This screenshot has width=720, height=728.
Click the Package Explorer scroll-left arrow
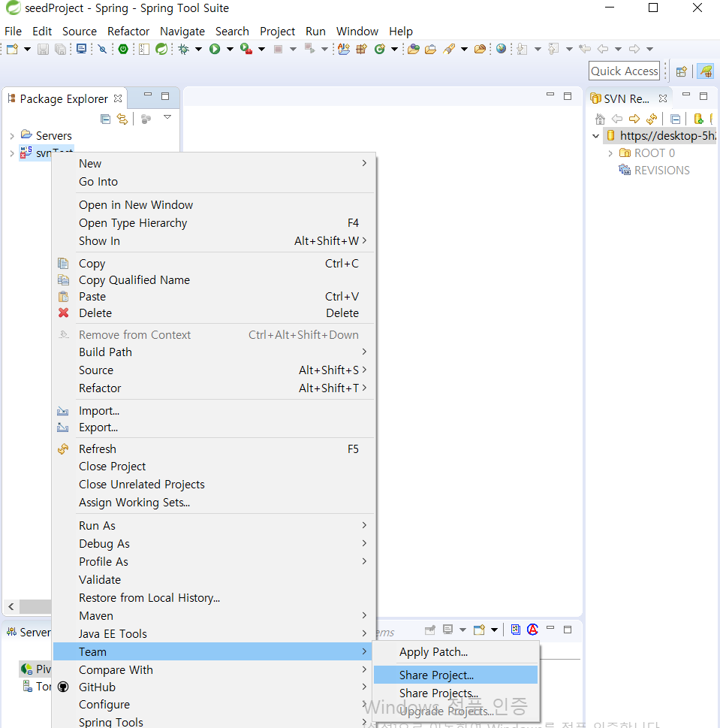coord(11,607)
